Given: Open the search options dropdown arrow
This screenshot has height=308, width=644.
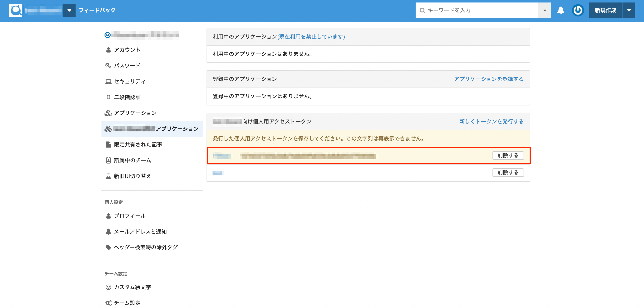Looking at the screenshot, I should [544, 10].
